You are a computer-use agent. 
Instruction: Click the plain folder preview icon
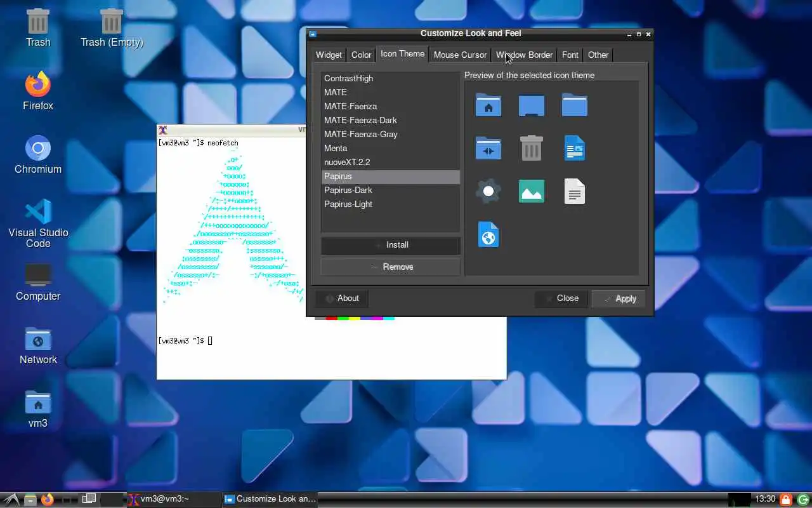tap(575, 105)
